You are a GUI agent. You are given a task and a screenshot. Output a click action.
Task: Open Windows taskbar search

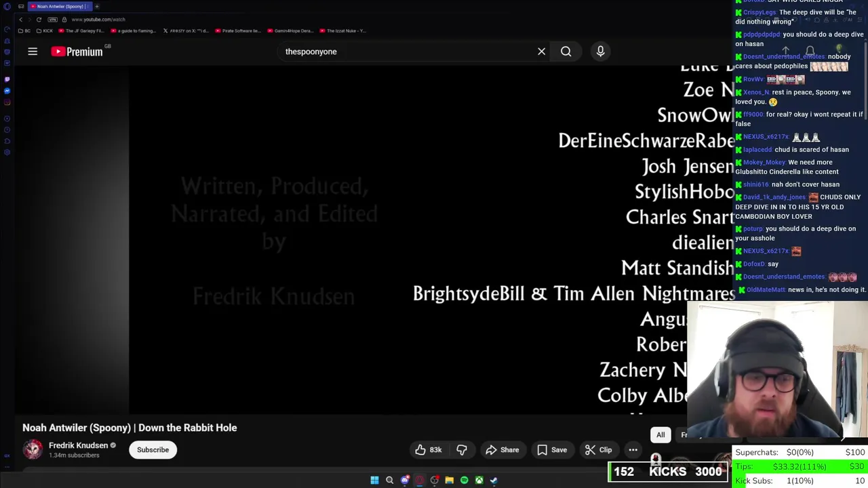[x=389, y=481]
